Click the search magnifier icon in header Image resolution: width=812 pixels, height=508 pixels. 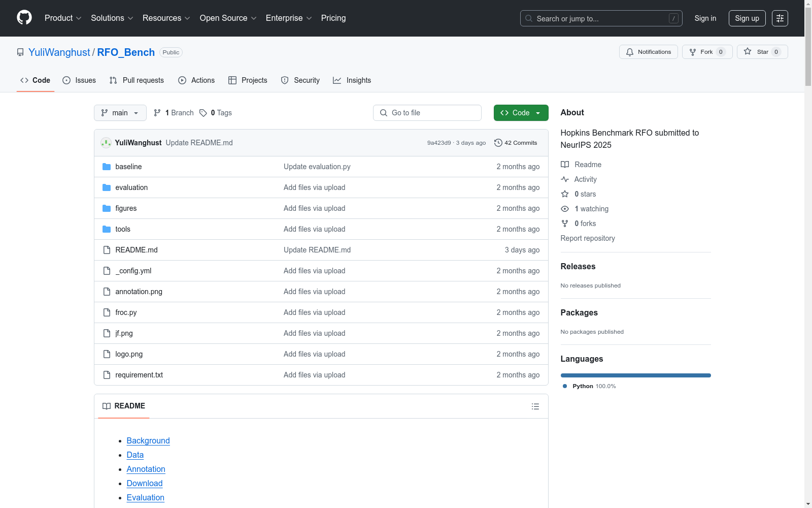(x=529, y=18)
